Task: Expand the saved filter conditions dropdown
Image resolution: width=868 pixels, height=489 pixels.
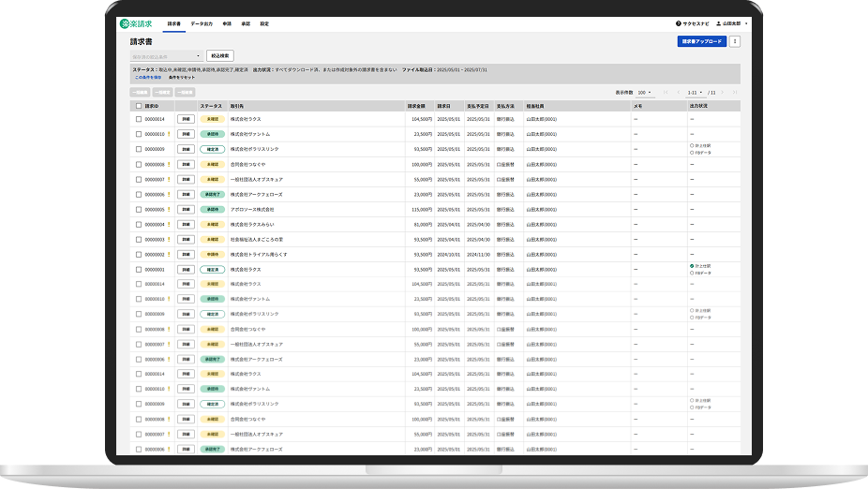Action: pos(166,56)
